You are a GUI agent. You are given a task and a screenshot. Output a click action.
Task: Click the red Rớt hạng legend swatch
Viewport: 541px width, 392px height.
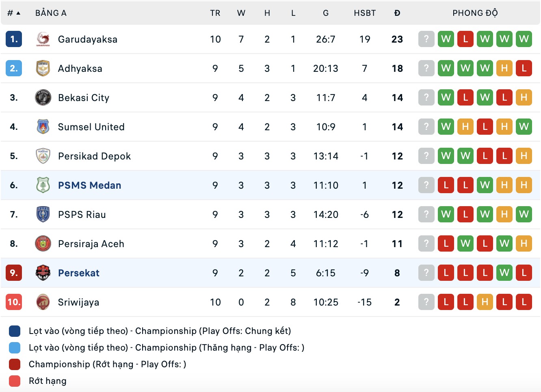tap(15, 381)
